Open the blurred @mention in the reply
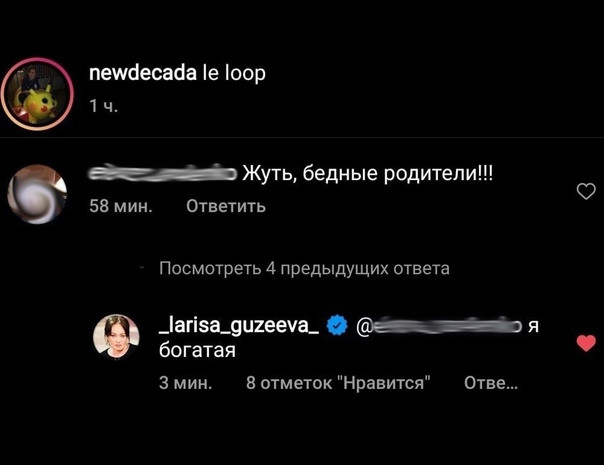 (439, 327)
